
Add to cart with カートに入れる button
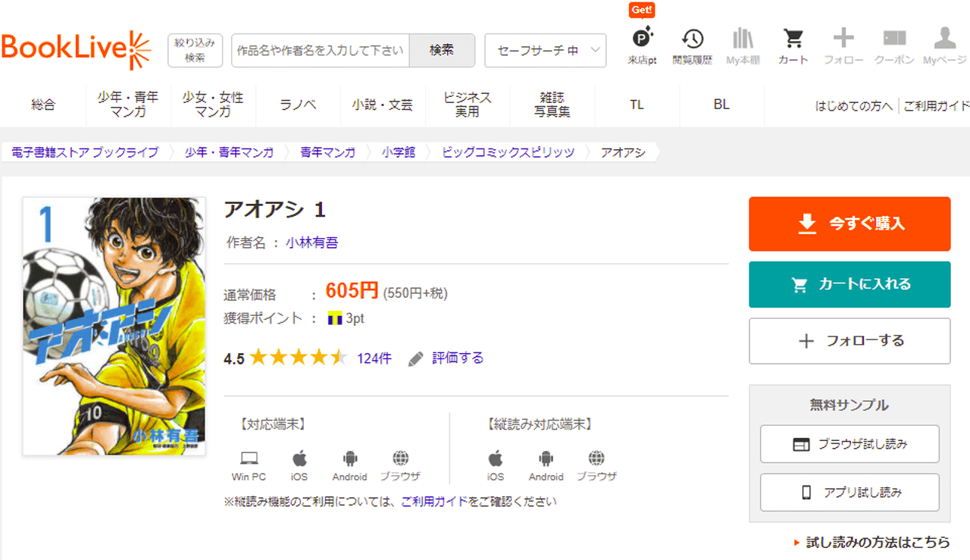pyautogui.click(x=850, y=284)
